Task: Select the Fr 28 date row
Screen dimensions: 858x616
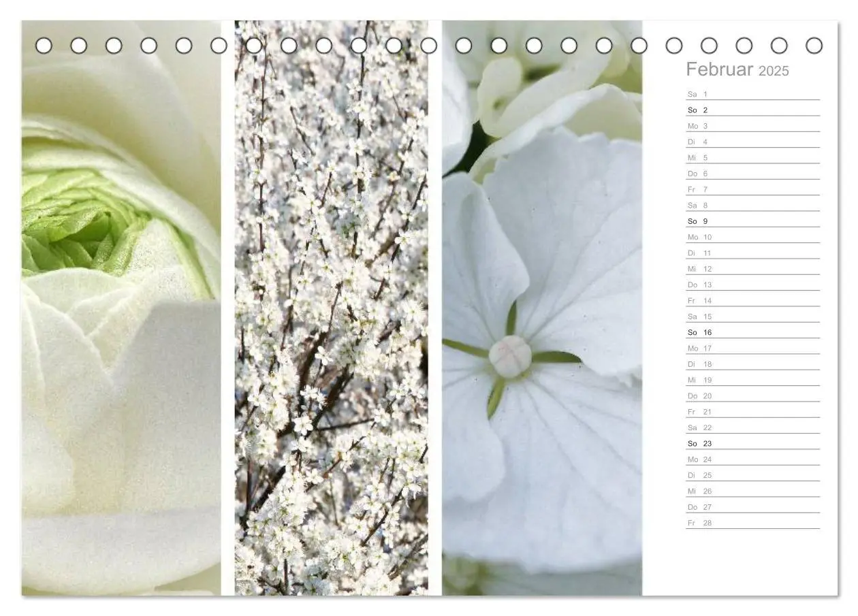Action: coord(752,523)
